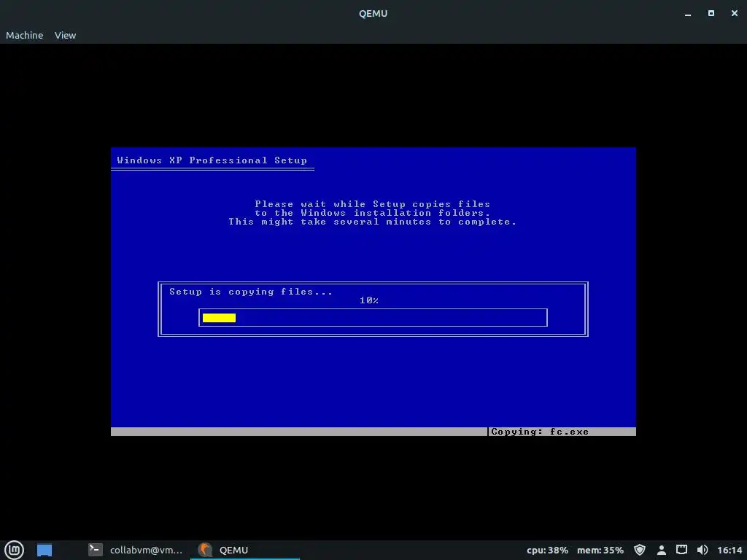Click the QEMU window title text
Viewport: 747px width, 560px height.
point(373,13)
